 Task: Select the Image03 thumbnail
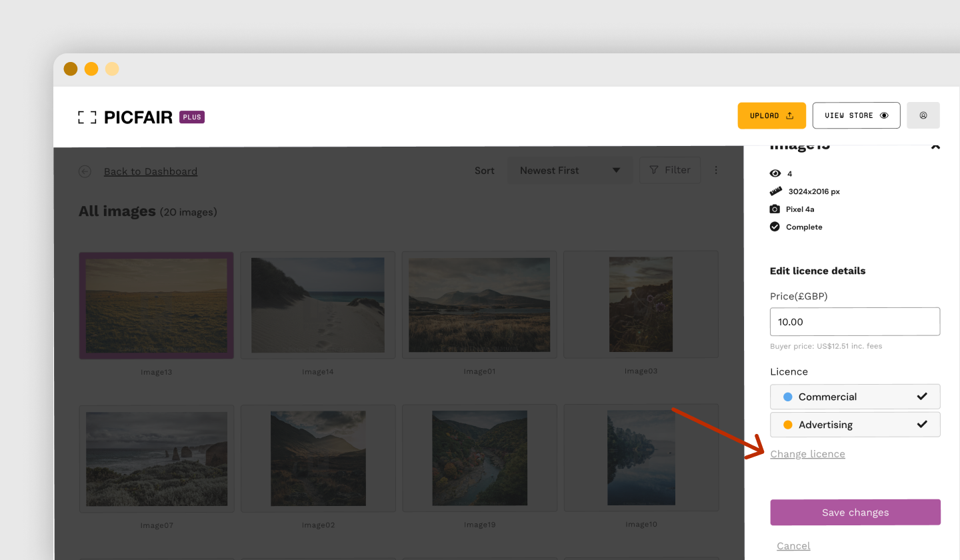click(x=641, y=304)
